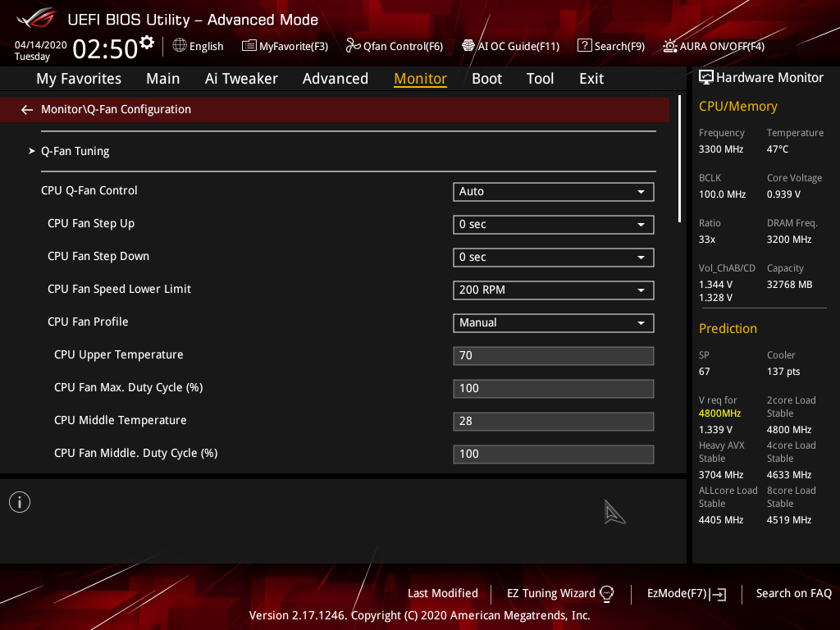
Task: Click the settings list scrollbar
Action: click(x=680, y=158)
